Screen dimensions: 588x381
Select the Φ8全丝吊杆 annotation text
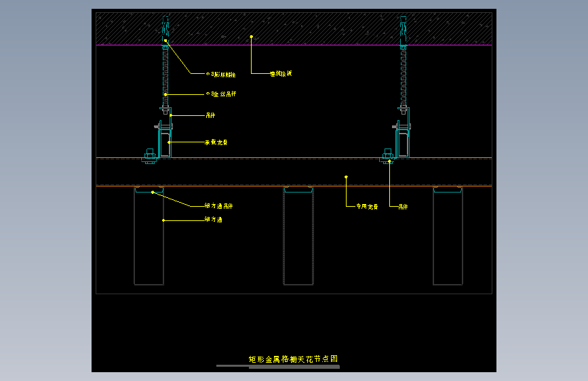[x=221, y=94]
